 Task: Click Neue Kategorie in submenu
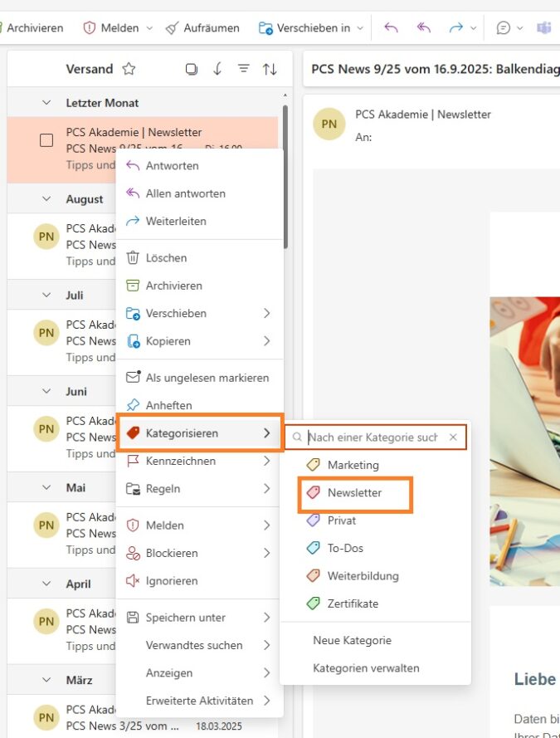352,640
